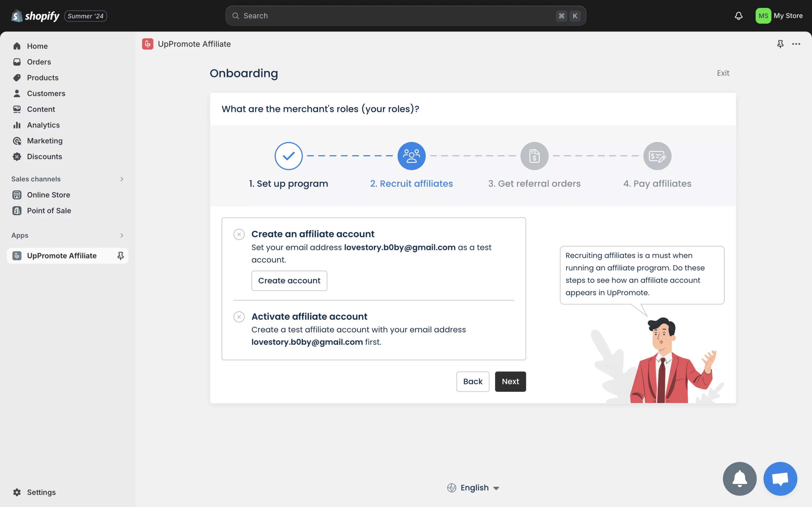Click the dismiss X icon on Activate affiliate account
Viewport: 812px width, 507px height.
click(x=239, y=317)
